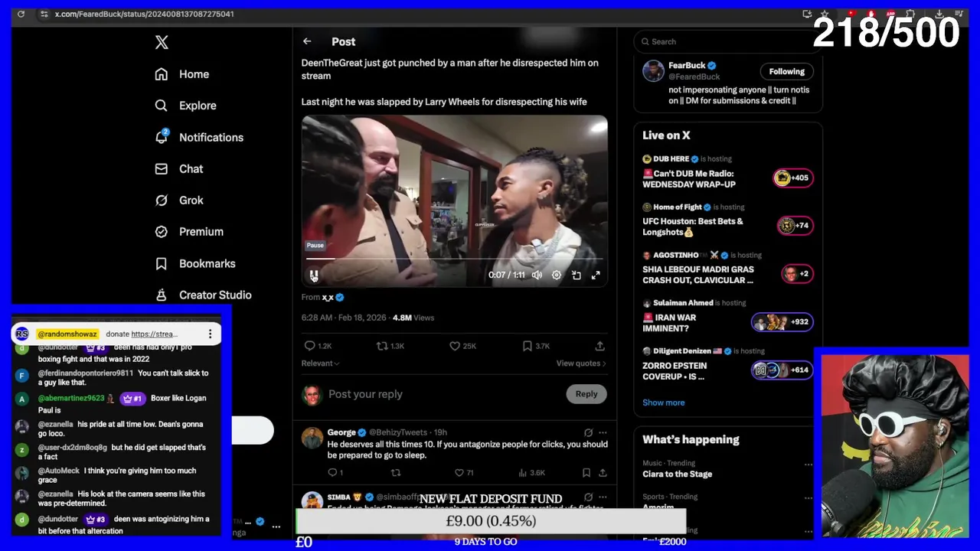
Task: Expand the video to fullscreen
Action: coord(596,275)
